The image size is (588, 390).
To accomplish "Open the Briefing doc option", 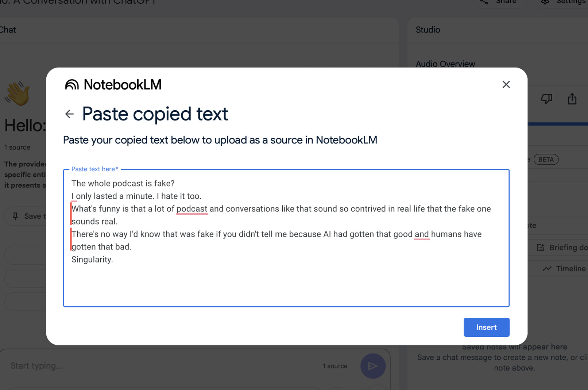I will pos(562,248).
